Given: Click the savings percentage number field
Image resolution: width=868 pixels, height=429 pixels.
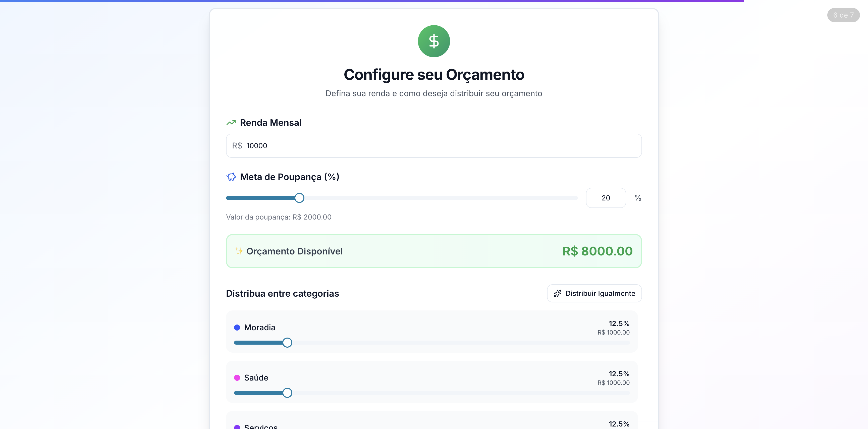Looking at the screenshot, I should (606, 198).
